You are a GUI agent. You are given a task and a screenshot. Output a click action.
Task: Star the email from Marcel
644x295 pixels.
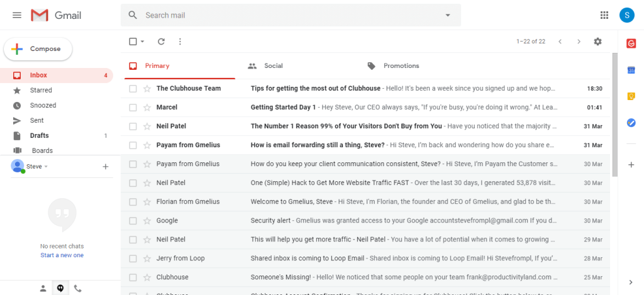click(x=147, y=108)
